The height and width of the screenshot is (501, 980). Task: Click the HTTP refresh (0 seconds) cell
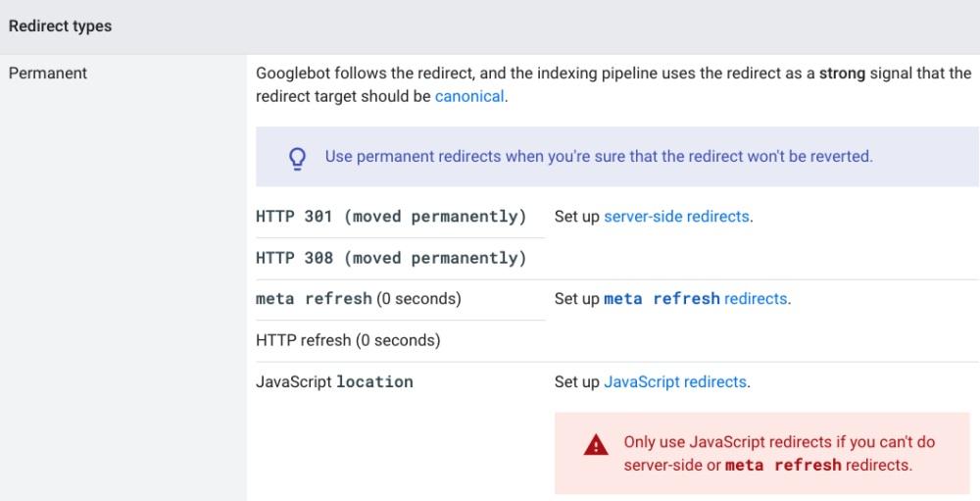click(347, 340)
